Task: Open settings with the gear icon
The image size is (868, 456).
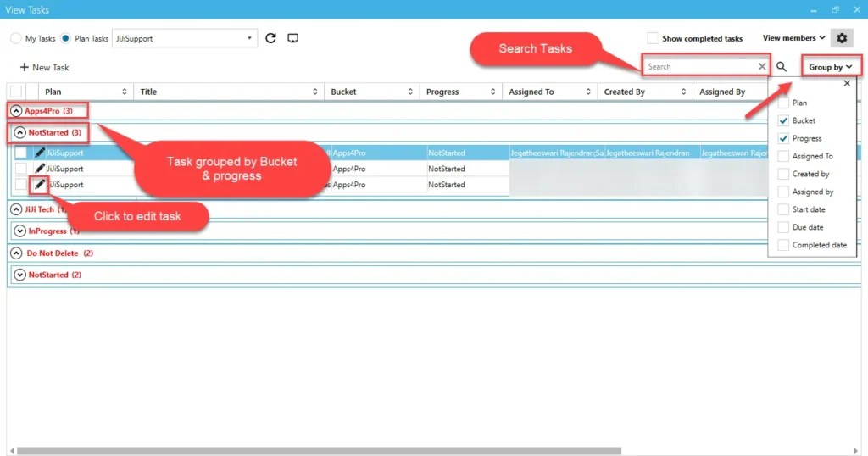Action: (x=841, y=38)
